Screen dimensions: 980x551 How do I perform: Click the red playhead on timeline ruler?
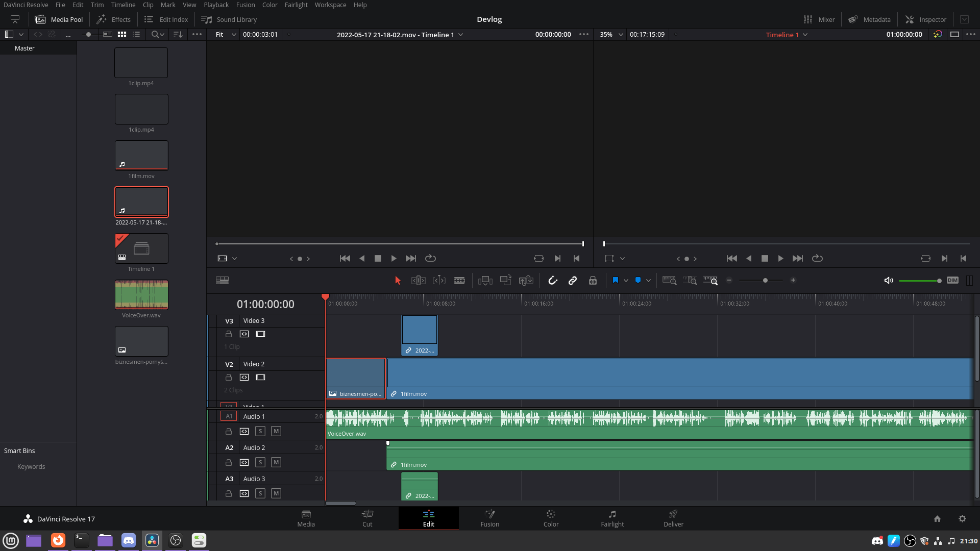pos(325,297)
